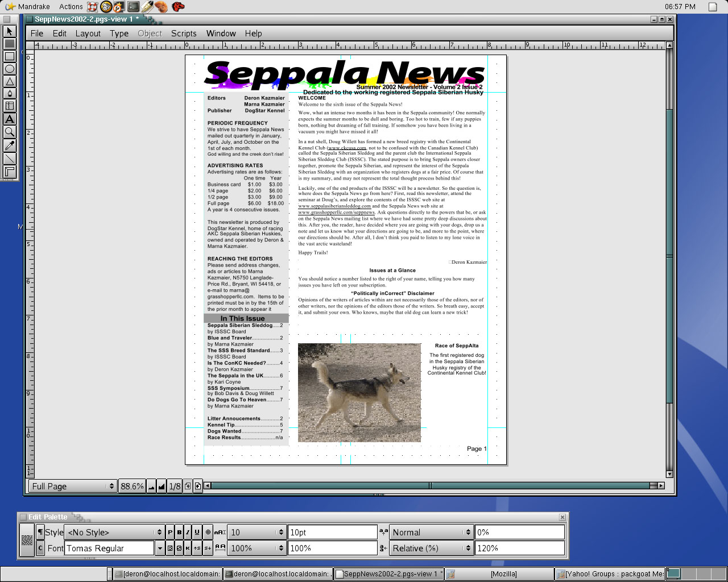This screenshot has width=728, height=582.
Task: Click the 88.6% zoom level button
Action: click(132, 486)
